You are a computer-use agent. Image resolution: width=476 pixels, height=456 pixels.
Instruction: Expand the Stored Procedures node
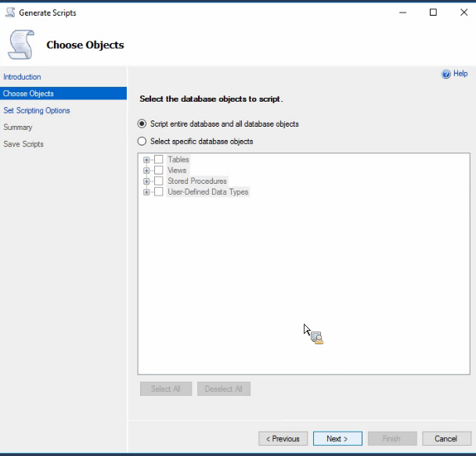(146, 181)
